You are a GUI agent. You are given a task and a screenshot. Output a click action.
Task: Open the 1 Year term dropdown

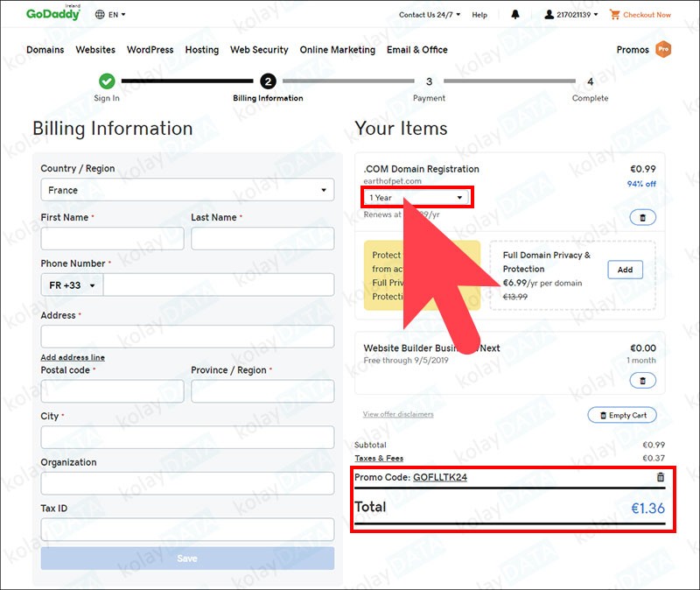[x=416, y=198]
